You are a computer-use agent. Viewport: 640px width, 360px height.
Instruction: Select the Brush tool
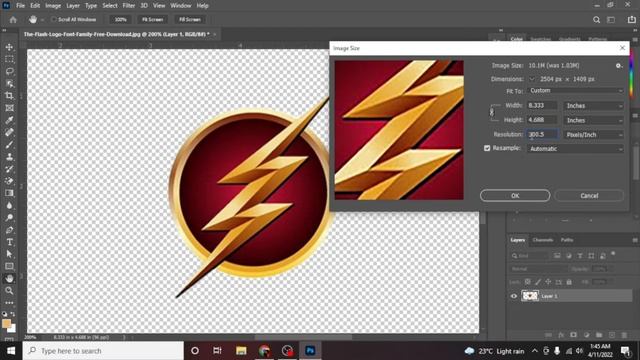[x=9, y=144]
